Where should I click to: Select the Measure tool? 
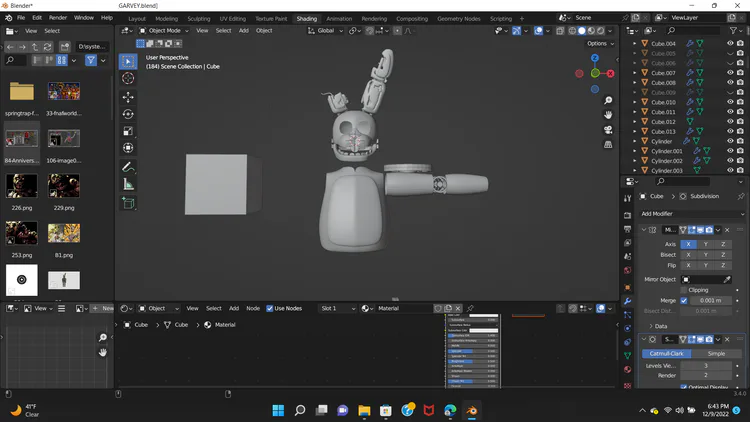[x=128, y=184]
